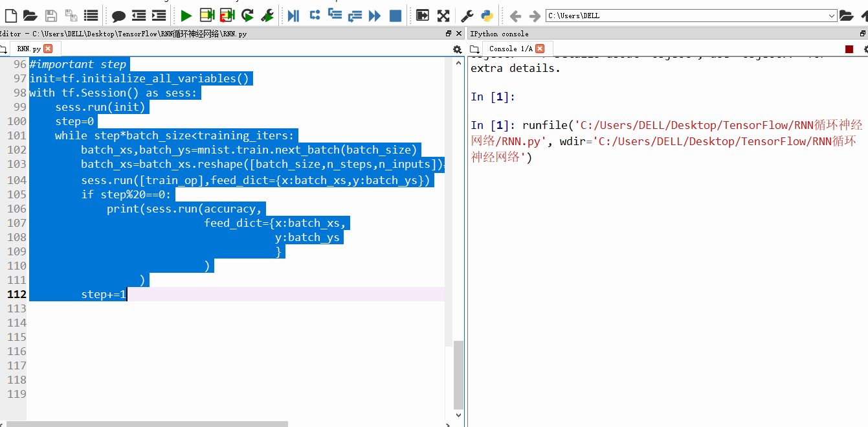This screenshot has height=427, width=868.
Task: Close the RNN.py tab
Action: pyautogui.click(x=48, y=49)
